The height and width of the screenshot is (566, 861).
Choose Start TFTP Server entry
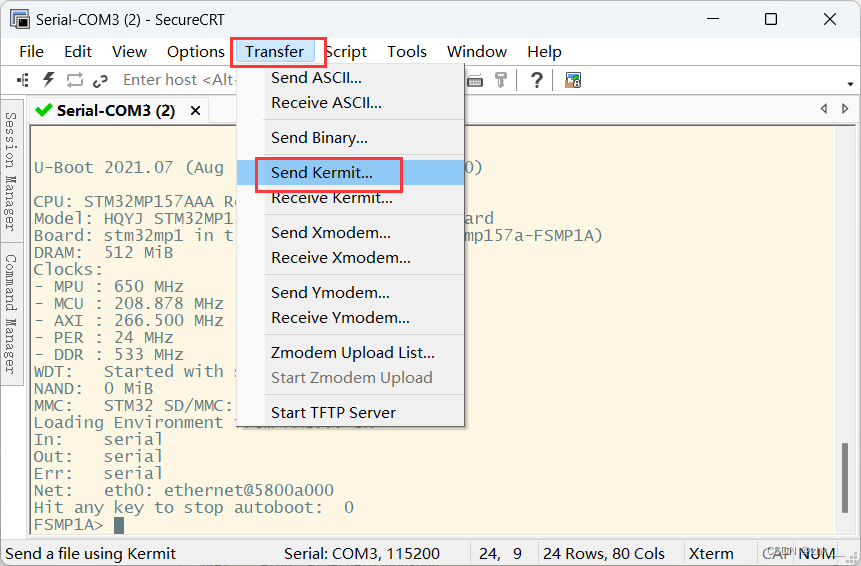click(x=350, y=413)
